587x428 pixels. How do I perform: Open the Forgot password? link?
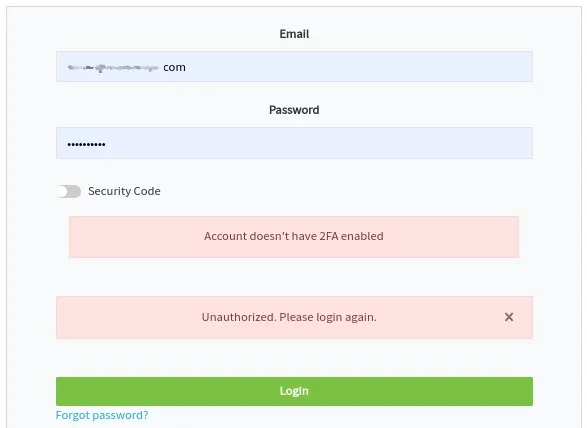102,415
